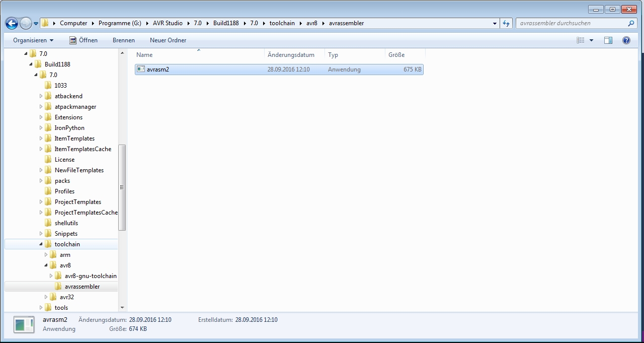Click the License folder icon
Viewport: 644px width, 343px height.
[48, 160]
